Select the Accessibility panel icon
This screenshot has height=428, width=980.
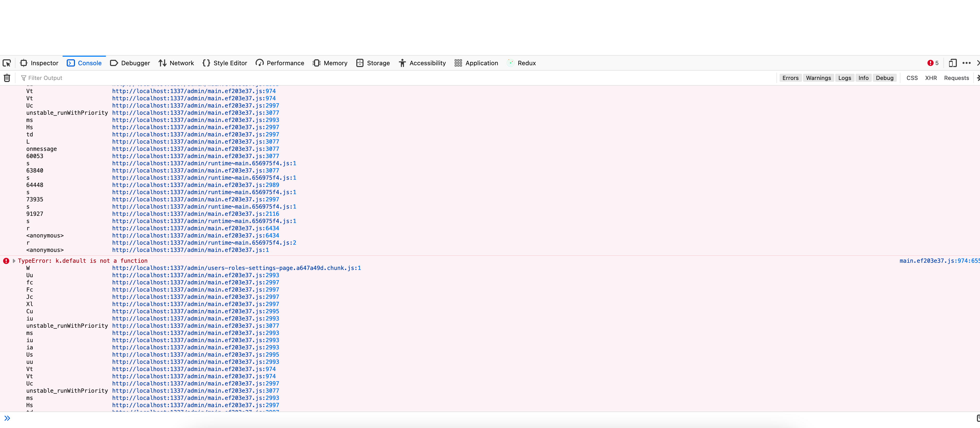tap(402, 63)
